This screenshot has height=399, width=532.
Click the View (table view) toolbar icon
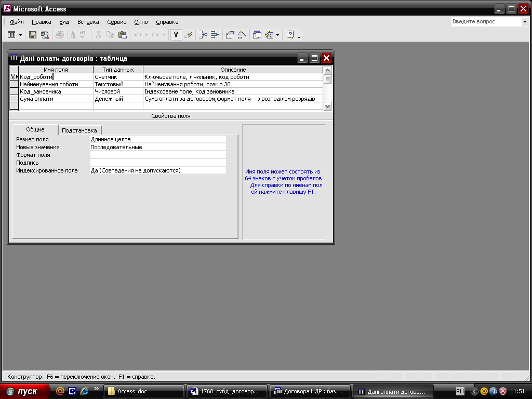pos(11,35)
